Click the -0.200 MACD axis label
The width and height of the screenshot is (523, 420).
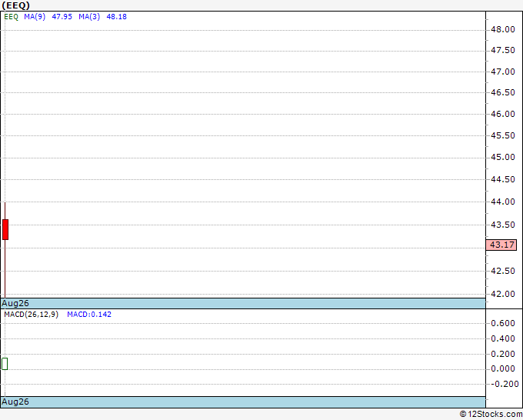504,384
